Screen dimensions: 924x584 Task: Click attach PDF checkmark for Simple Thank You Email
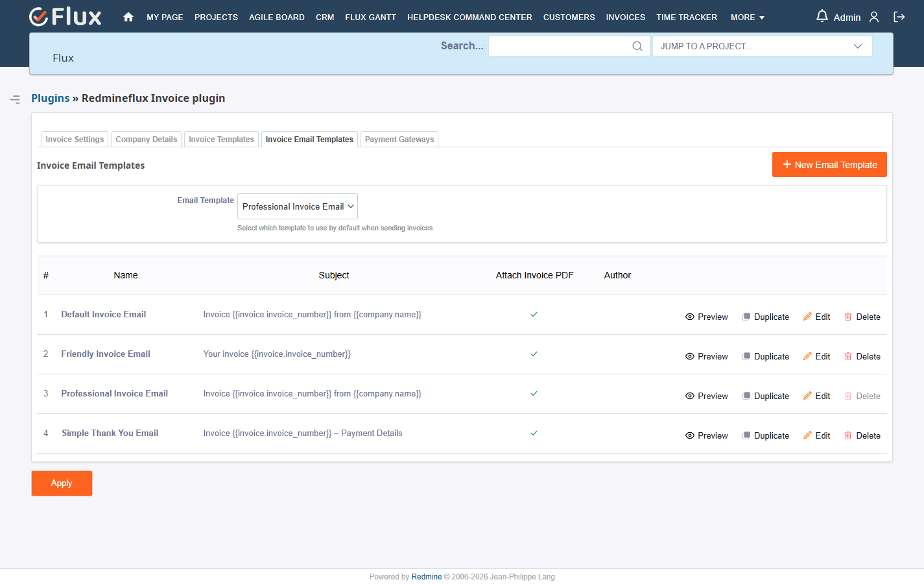(534, 433)
